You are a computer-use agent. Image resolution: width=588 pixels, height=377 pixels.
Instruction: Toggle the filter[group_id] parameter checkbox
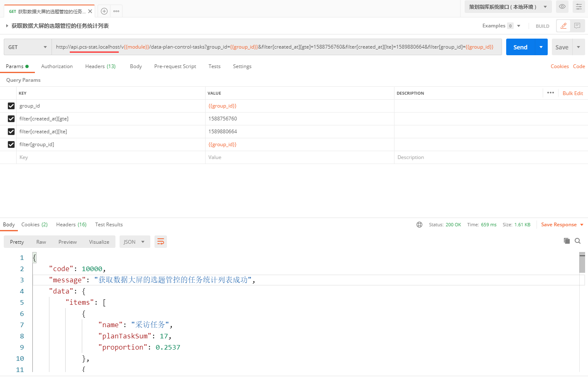tap(11, 144)
